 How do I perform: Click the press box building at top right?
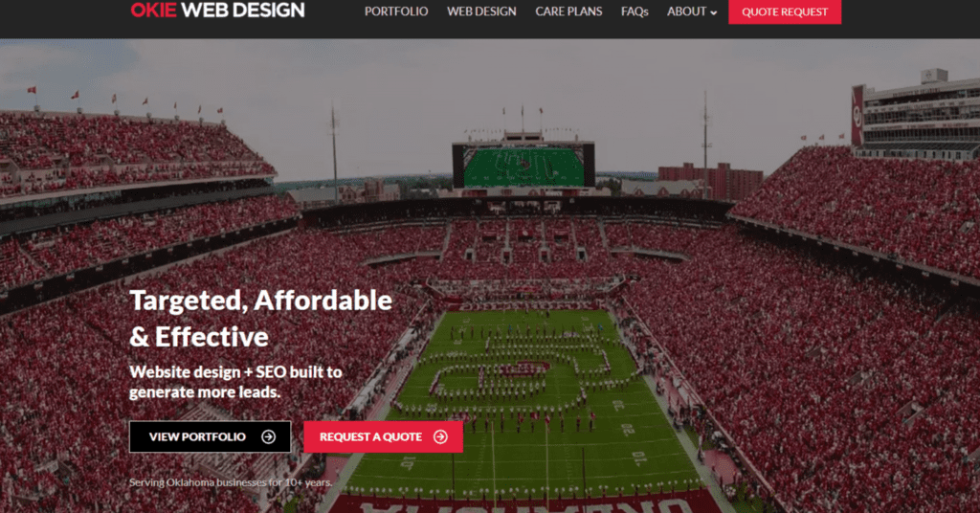tap(917, 116)
